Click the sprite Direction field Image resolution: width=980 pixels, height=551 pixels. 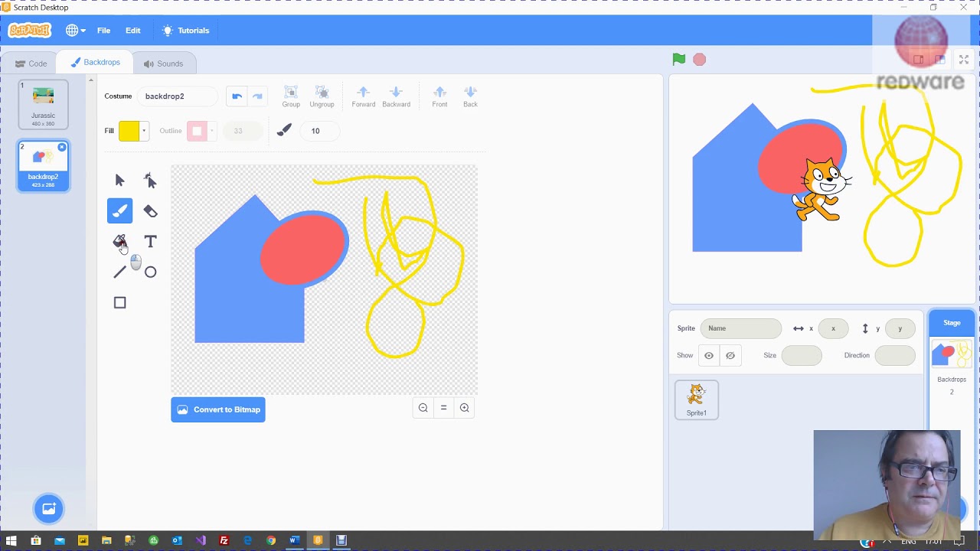[x=895, y=355]
